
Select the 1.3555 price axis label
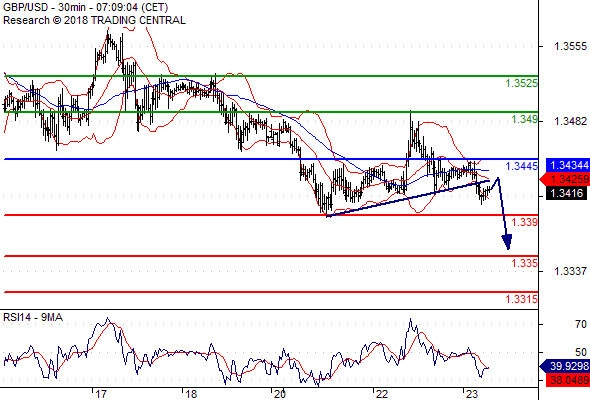click(570, 46)
